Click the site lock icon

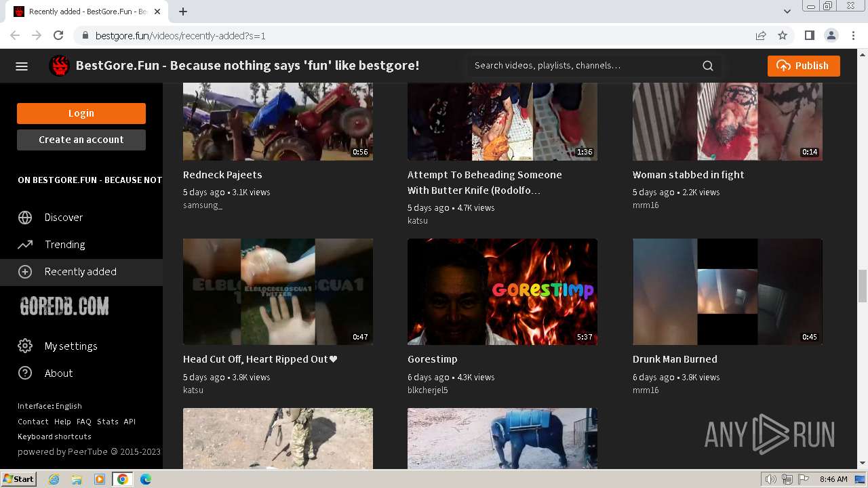[x=85, y=36]
